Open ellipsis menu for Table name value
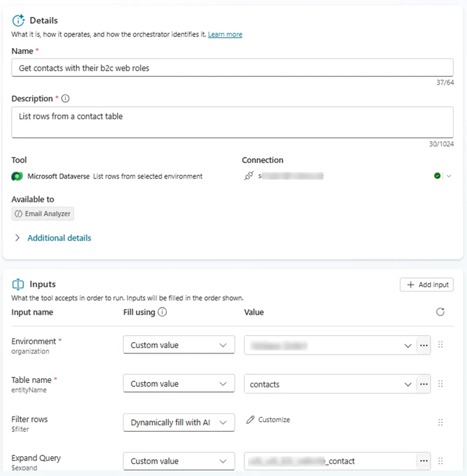467x476 pixels. 423,384
